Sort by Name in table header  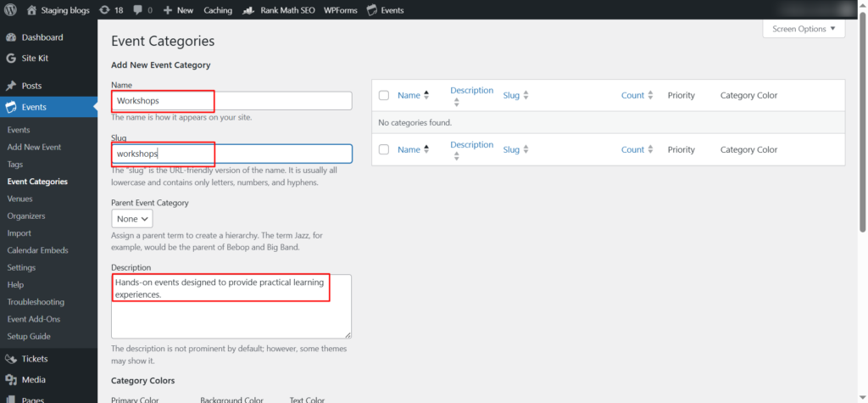(x=413, y=95)
